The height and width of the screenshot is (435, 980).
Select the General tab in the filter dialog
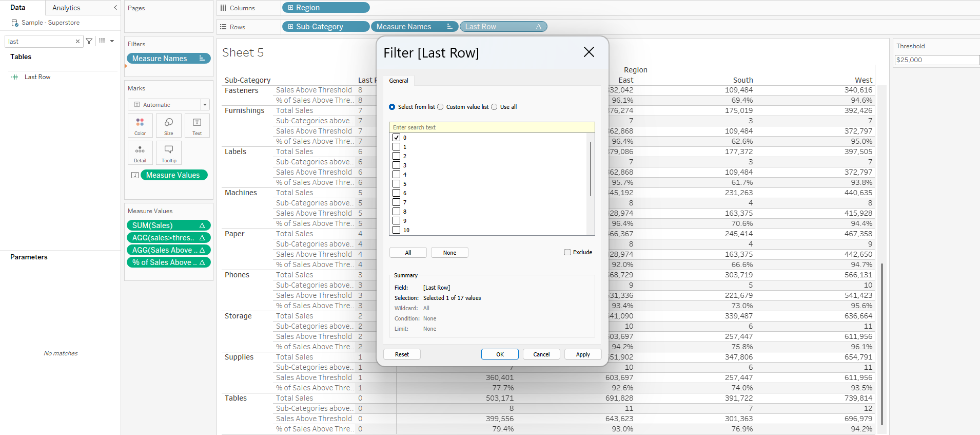coord(399,81)
